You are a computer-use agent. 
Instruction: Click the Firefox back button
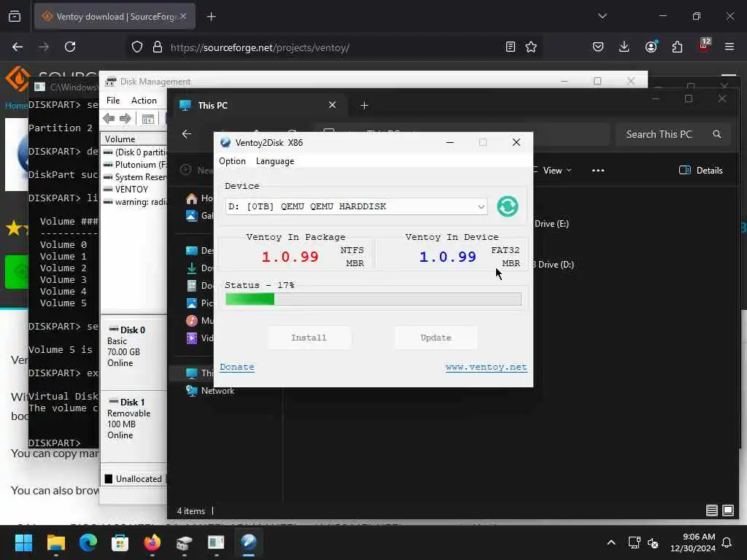(18, 47)
